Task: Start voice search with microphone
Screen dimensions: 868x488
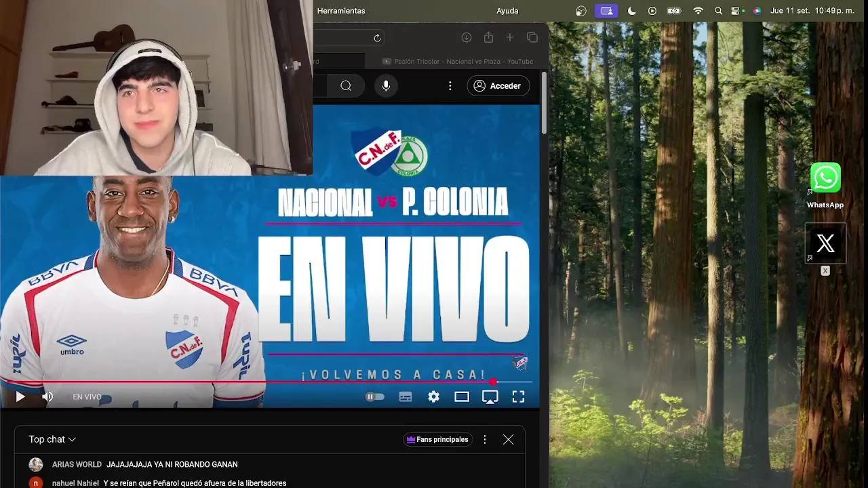Action: (x=386, y=85)
